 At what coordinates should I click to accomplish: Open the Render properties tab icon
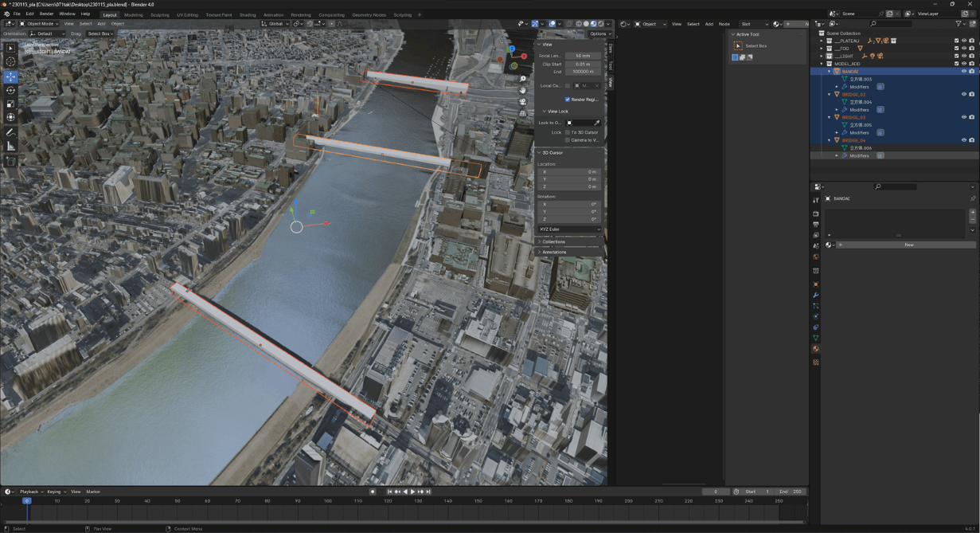[816, 214]
